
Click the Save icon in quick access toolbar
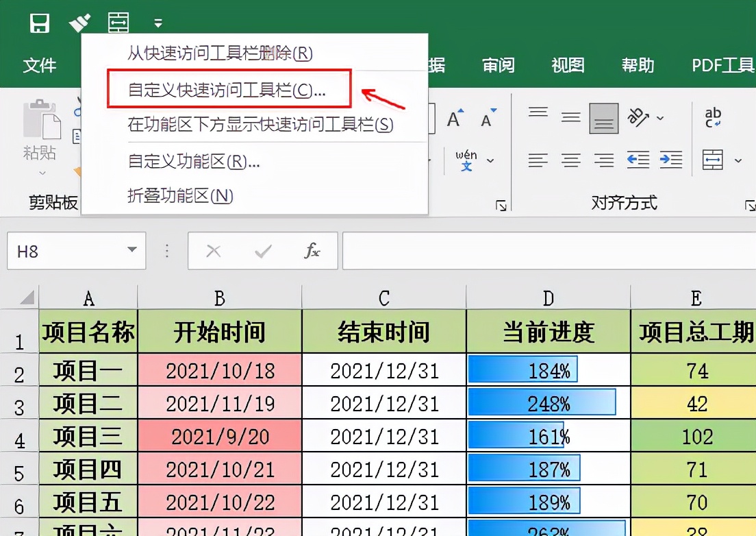pyautogui.click(x=40, y=23)
